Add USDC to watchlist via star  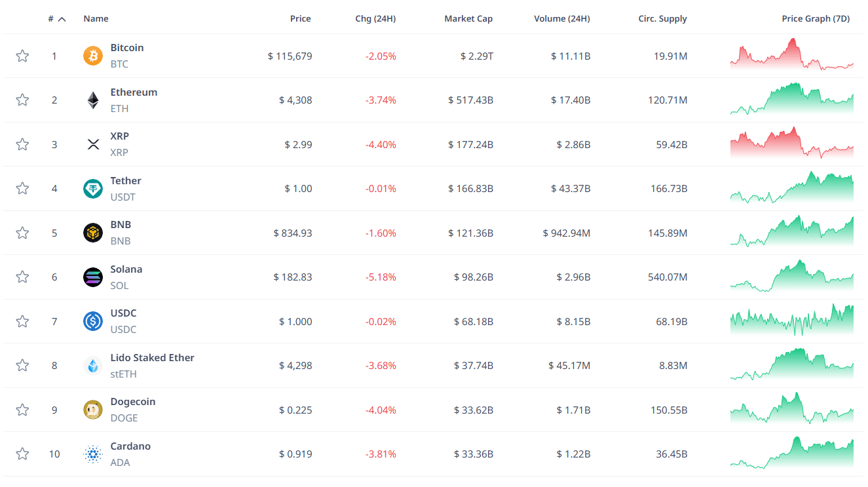(x=22, y=321)
